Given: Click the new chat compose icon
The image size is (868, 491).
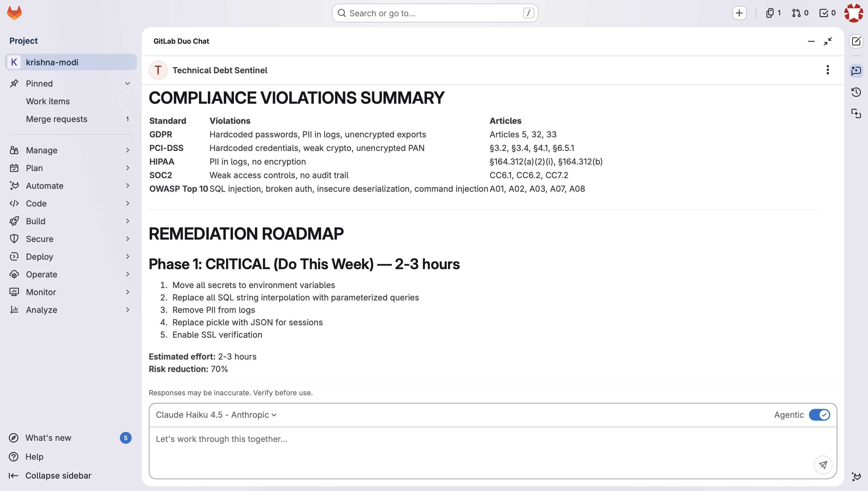Looking at the screenshot, I should pos(856,41).
